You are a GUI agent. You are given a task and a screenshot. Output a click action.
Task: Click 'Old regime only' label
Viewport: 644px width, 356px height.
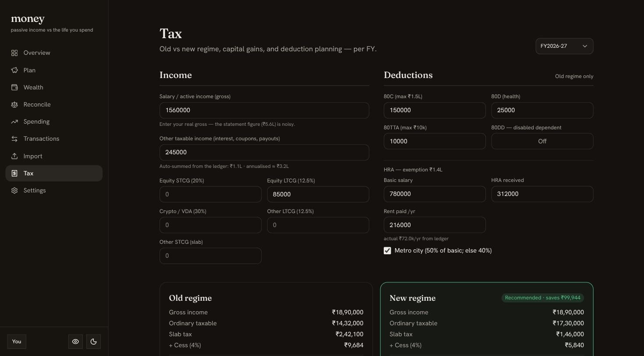coord(574,76)
